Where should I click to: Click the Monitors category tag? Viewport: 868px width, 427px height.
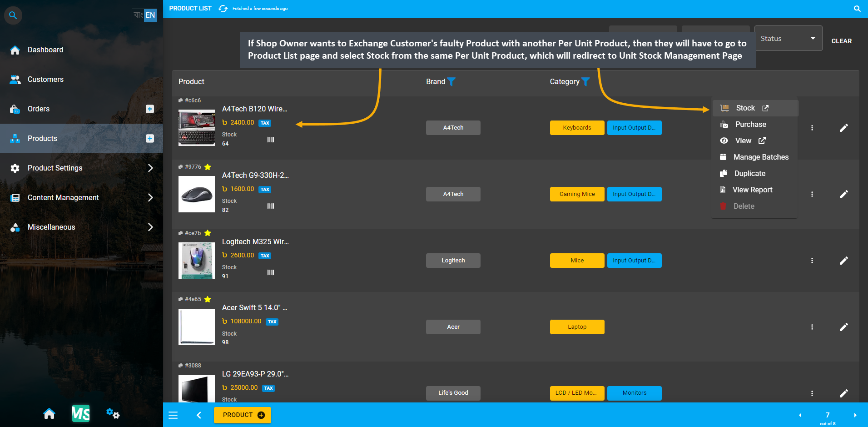click(635, 393)
